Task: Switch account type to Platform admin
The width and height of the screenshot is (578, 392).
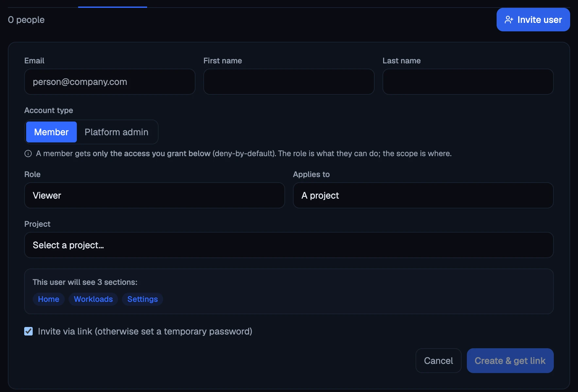Action: pyautogui.click(x=116, y=132)
